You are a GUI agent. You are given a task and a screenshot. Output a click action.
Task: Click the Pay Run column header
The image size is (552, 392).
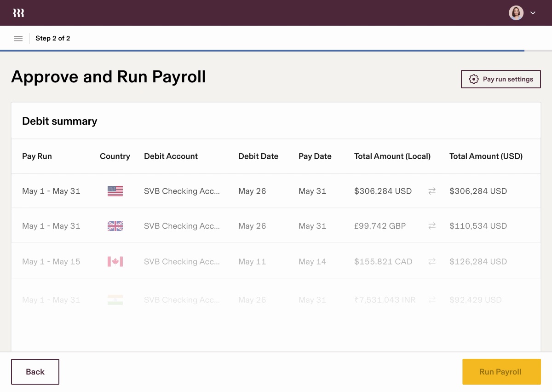coord(37,156)
